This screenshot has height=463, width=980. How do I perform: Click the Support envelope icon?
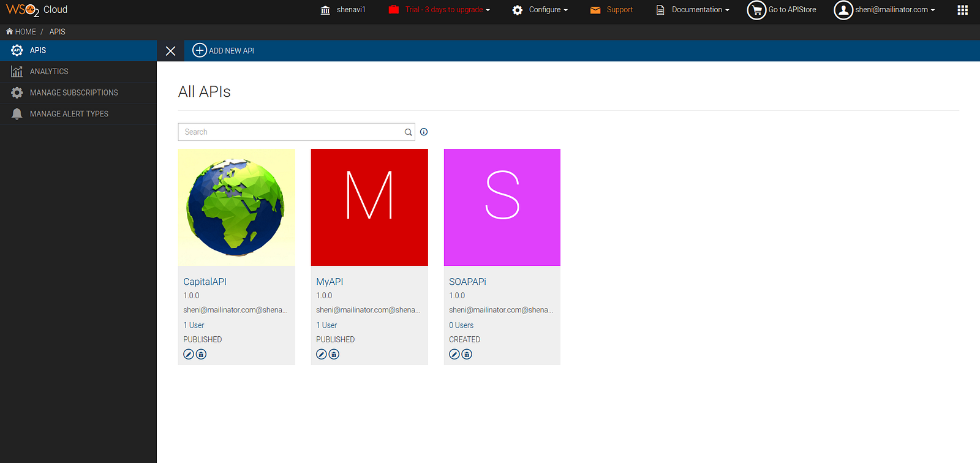click(x=595, y=10)
